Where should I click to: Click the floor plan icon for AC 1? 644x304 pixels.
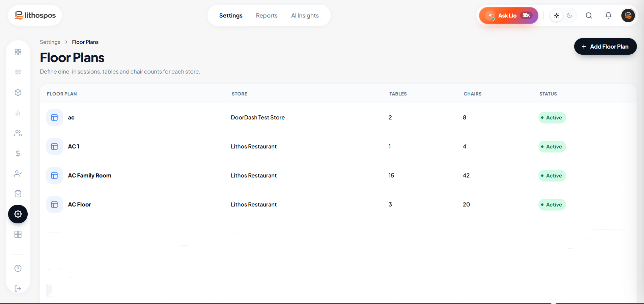(x=54, y=146)
